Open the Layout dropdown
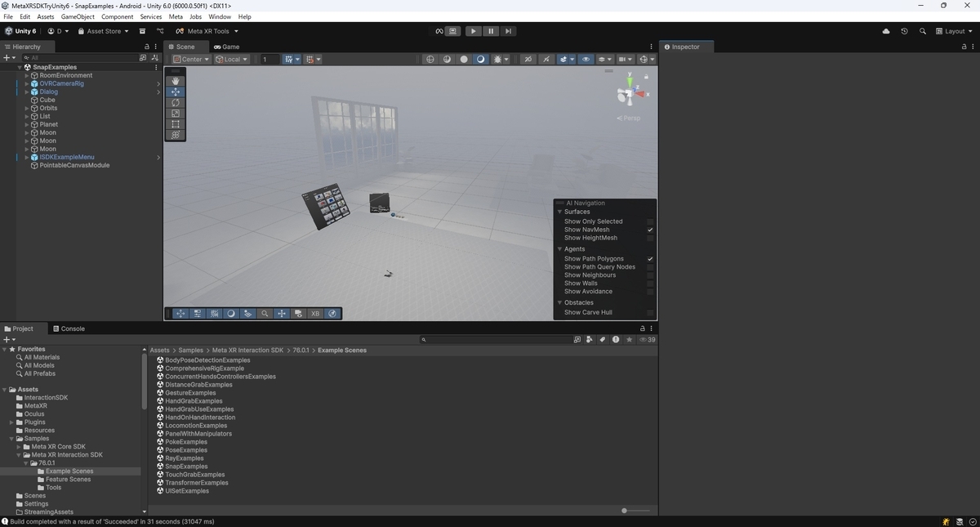Image resolution: width=980 pixels, height=527 pixels. [x=956, y=31]
